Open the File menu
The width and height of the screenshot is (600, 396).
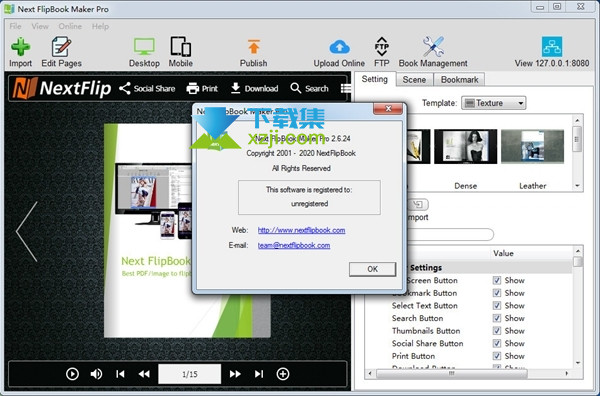[x=15, y=26]
